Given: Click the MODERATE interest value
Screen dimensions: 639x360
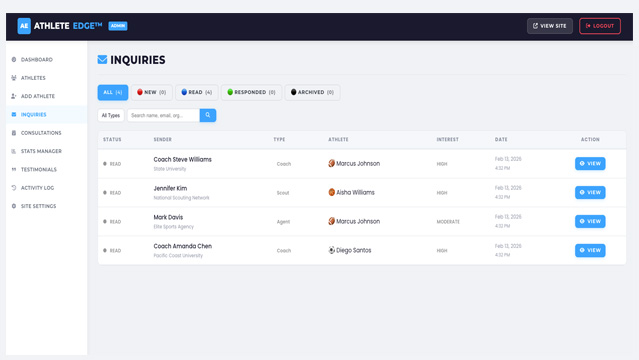Looking at the screenshot, I should coord(448,222).
